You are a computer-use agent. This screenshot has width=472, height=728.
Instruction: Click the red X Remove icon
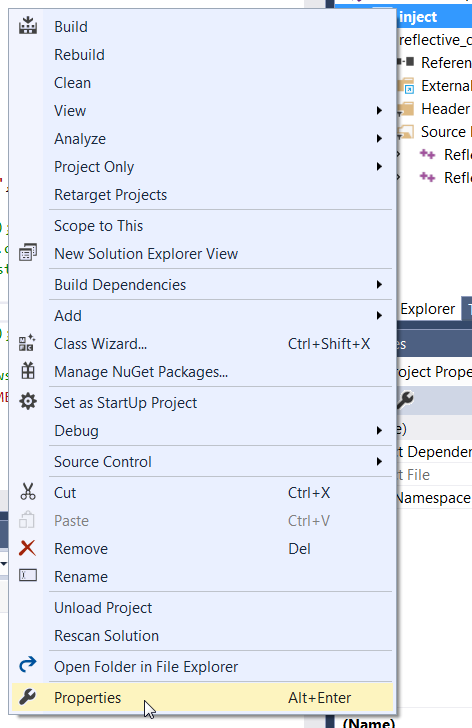(x=27, y=548)
